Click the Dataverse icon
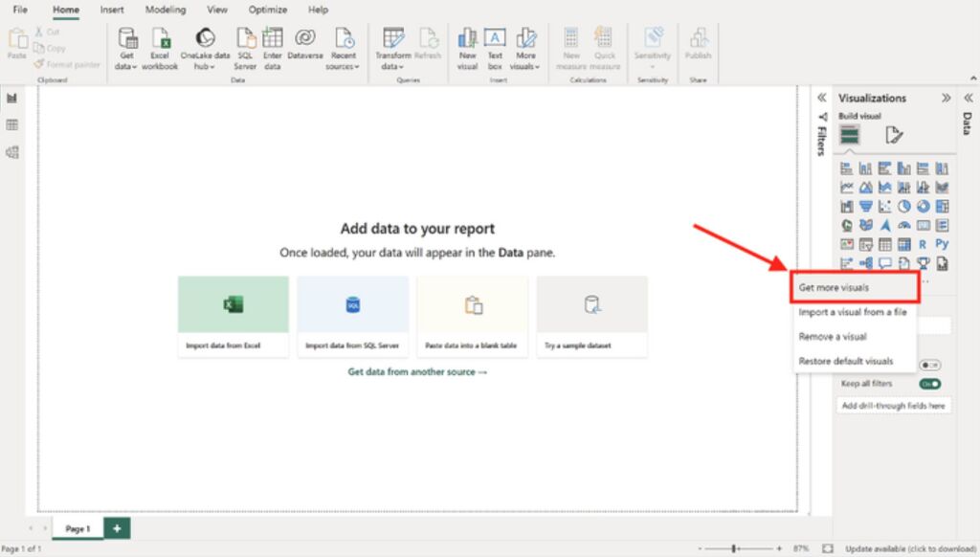The width and height of the screenshot is (980, 557). [305, 48]
